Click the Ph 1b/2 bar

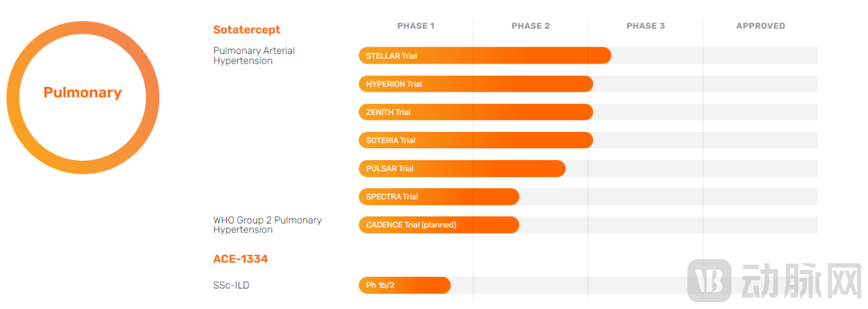pyautogui.click(x=404, y=285)
